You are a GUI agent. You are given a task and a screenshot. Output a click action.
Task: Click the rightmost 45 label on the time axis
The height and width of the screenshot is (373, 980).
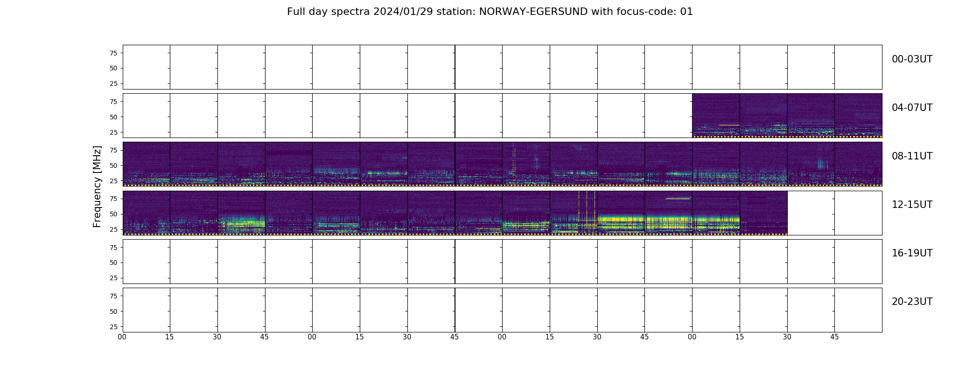(x=834, y=337)
